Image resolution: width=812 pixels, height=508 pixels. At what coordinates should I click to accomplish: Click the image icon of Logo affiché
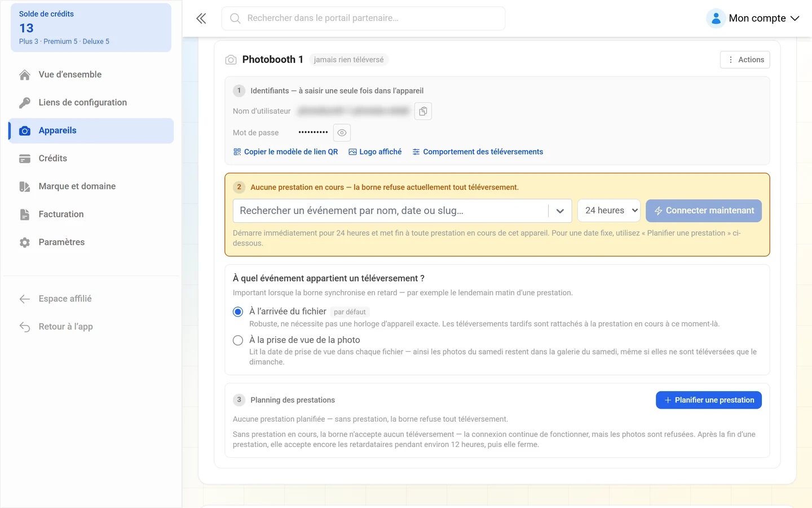352,152
